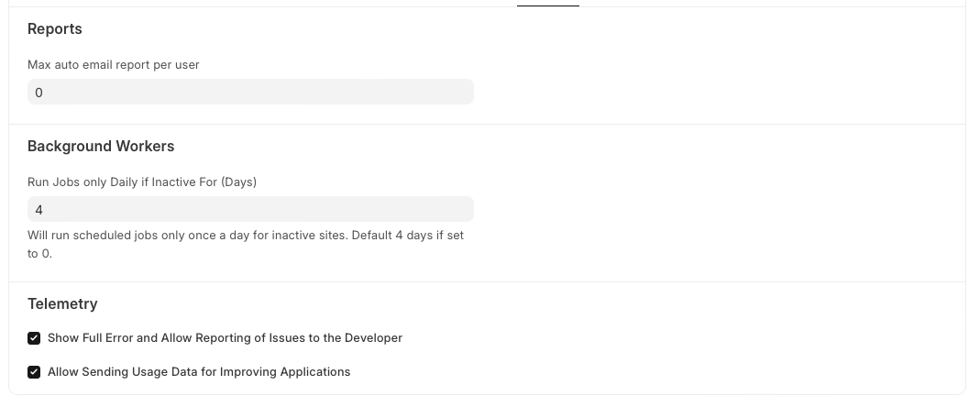Uncheck the Show Full Error checkbox
The image size is (980, 407).
pyautogui.click(x=34, y=338)
